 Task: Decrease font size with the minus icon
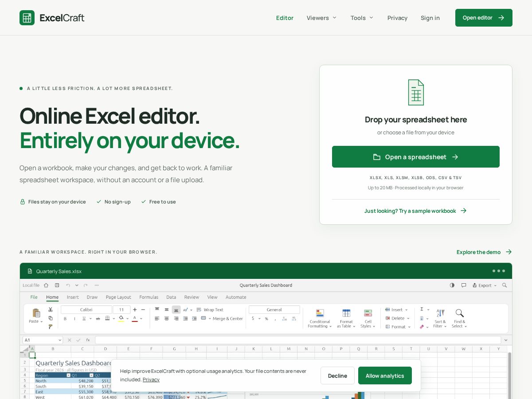[x=143, y=309]
